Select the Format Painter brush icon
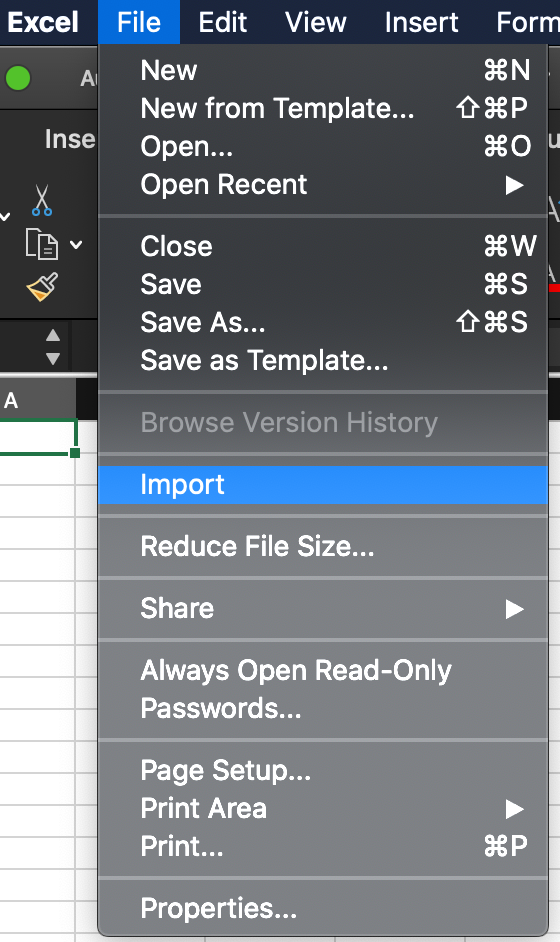Screen dimensions: 560x942 (42, 287)
